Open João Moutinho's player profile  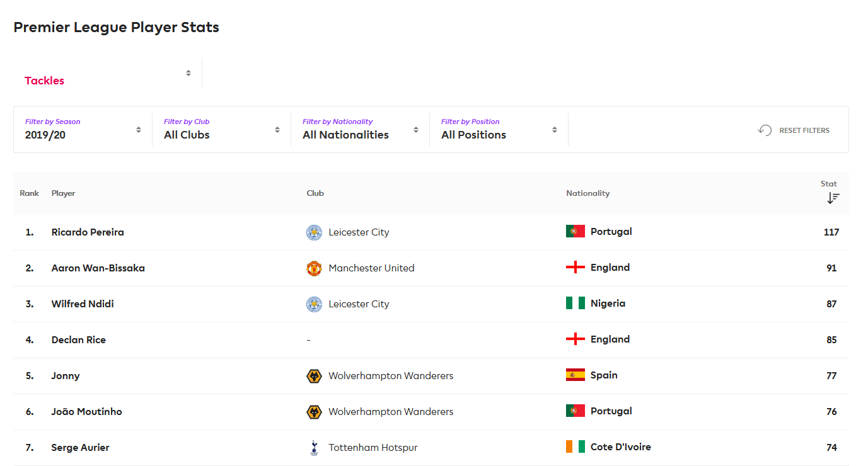pyautogui.click(x=87, y=412)
